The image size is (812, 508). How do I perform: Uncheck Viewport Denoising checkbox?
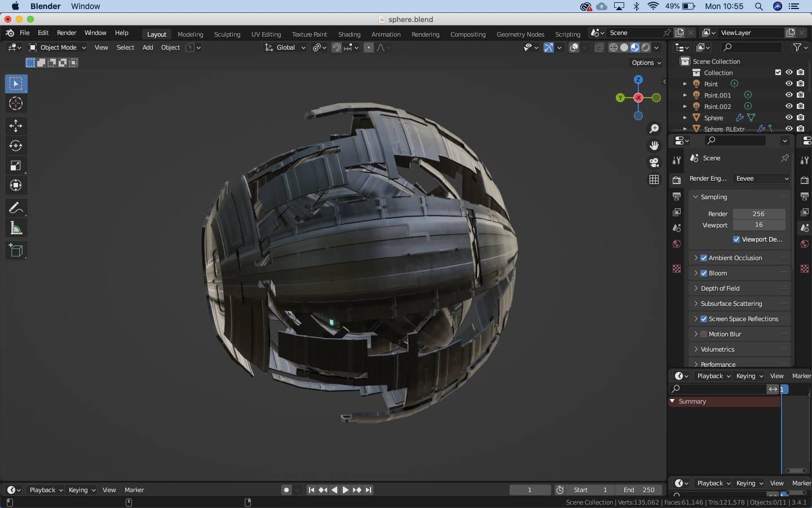(736, 239)
